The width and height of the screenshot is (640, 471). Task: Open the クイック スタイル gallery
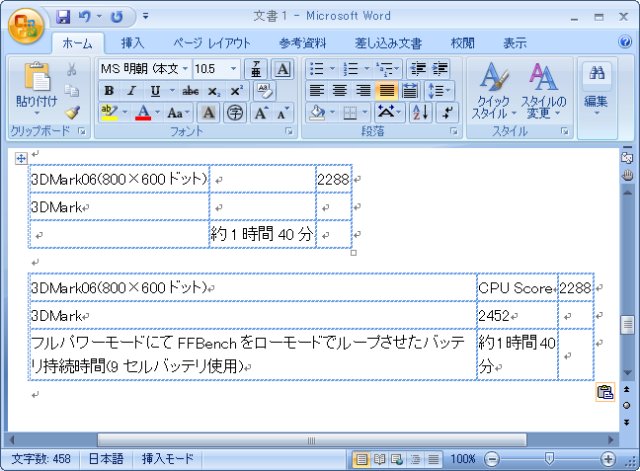tap(493, 91)
